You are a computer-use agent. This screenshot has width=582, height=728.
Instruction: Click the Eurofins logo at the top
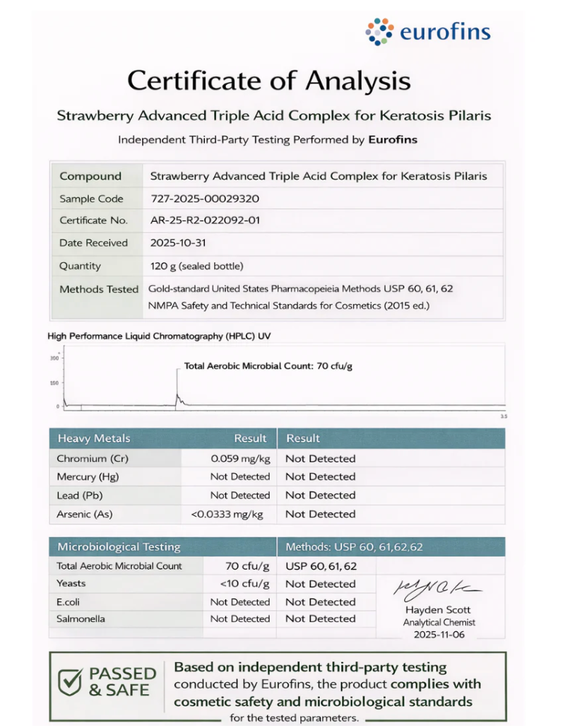pyautogui.click(x=427, y=32)
